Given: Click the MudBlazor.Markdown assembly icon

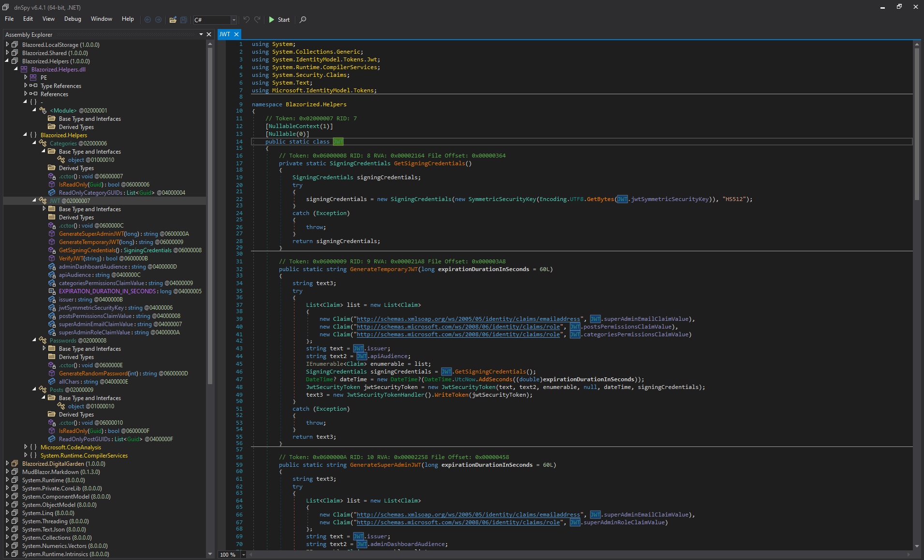Looking at the screenshot, I should [15, 472].
